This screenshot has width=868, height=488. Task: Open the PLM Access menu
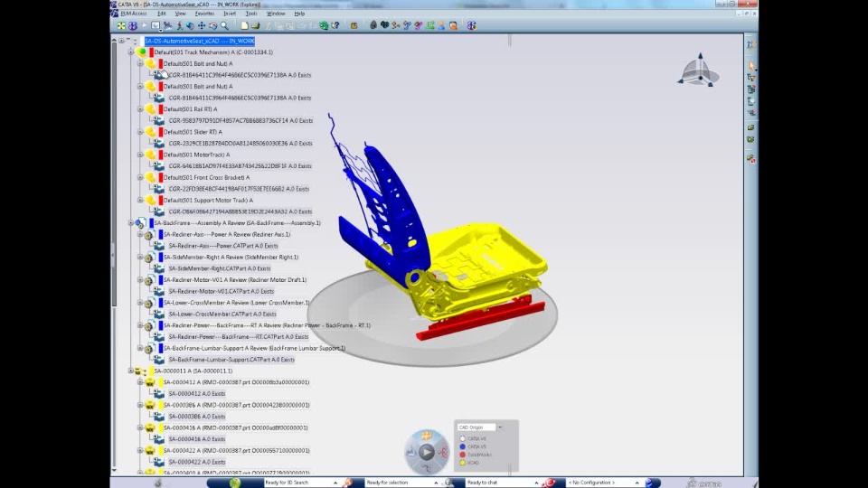134,14
